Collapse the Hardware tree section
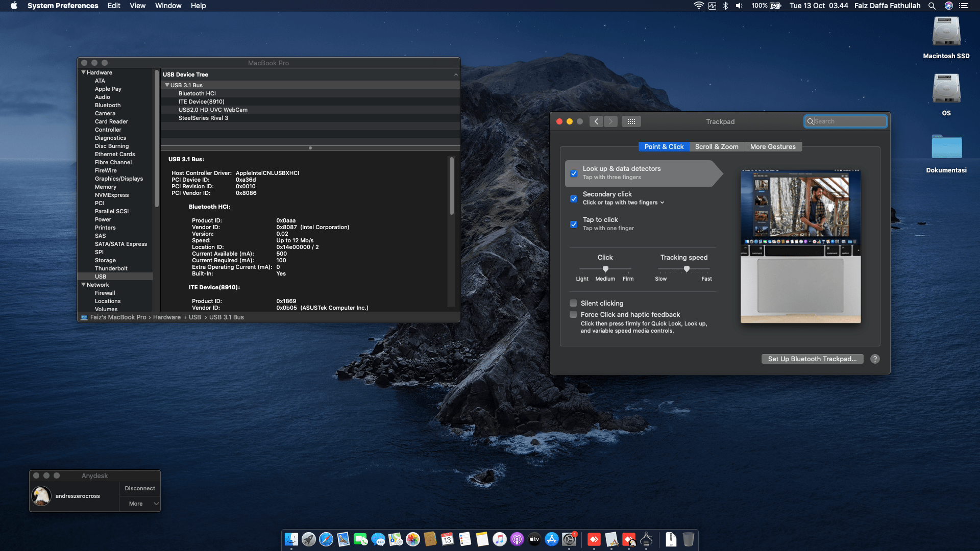Screen dimensions: 980x551 tap(83, 72)
